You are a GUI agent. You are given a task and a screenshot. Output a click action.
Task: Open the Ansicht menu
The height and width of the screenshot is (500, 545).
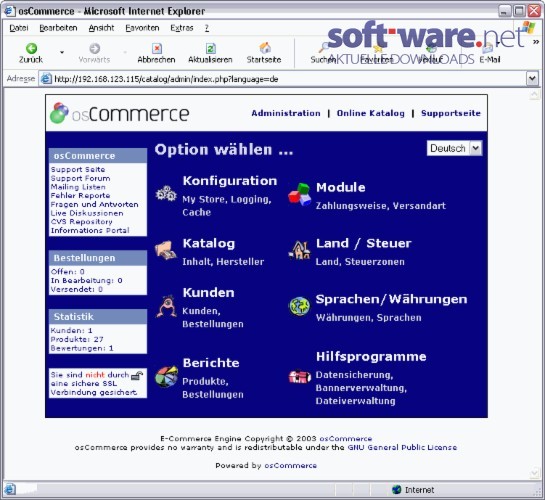click(101, 28)
